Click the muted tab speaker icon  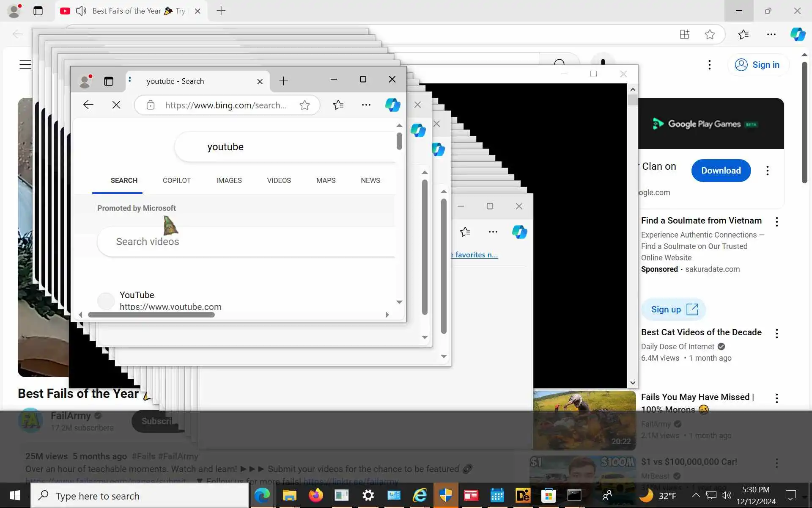(x=81, y=11)
